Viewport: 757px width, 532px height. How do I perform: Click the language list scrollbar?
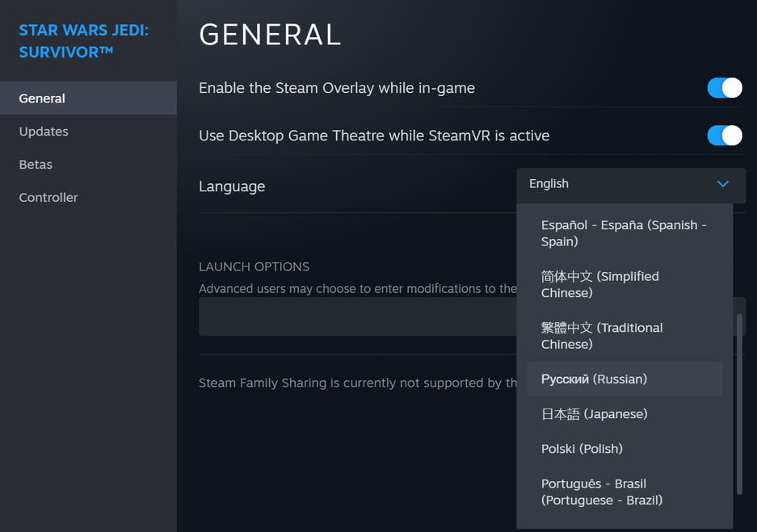pos(739,404)
